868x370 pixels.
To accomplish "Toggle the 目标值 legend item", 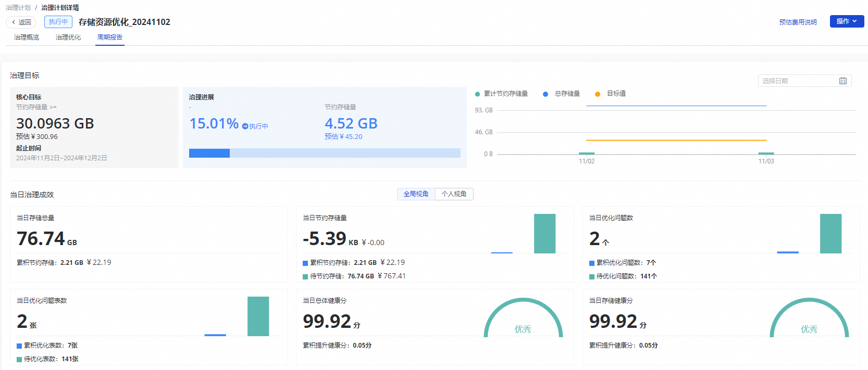I will (x=610, y=94).
